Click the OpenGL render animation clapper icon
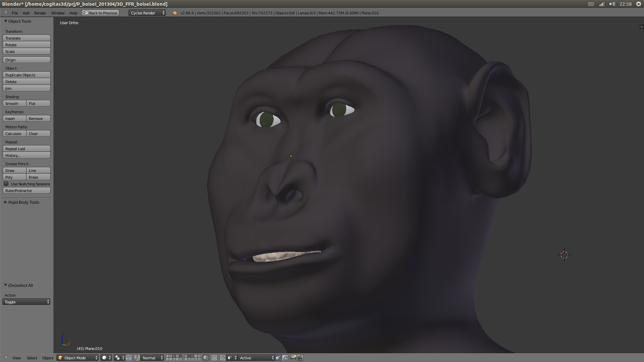Image resolution: width=644 pixels, height=362 pixels. (300, 358)
